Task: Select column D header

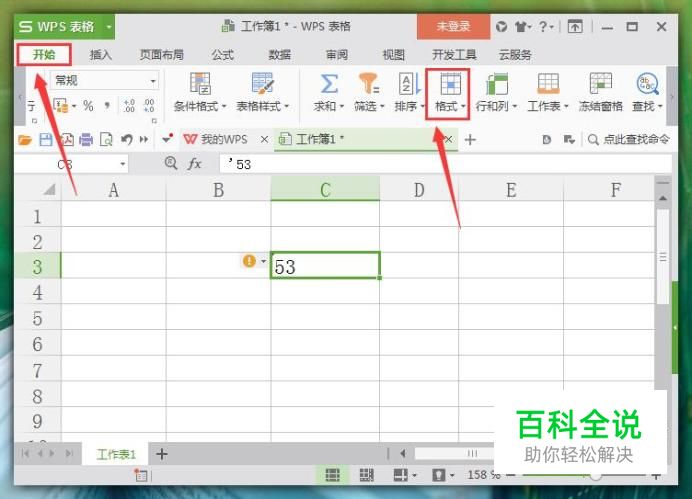Action: click(x=419, y=190)
